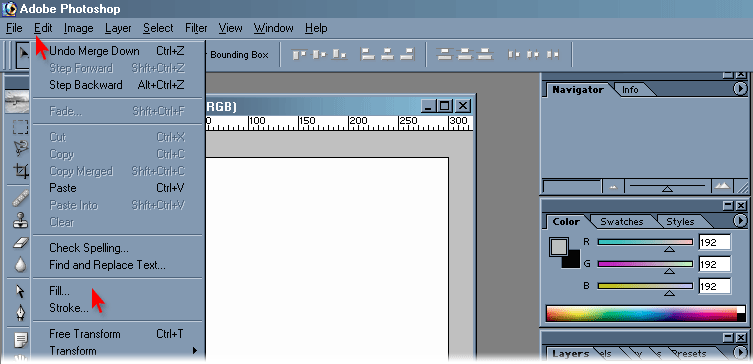Switch to the Swatches tab
Viewport: 753px width, 364px height.
pyautogui.click(x=621, y=221)
